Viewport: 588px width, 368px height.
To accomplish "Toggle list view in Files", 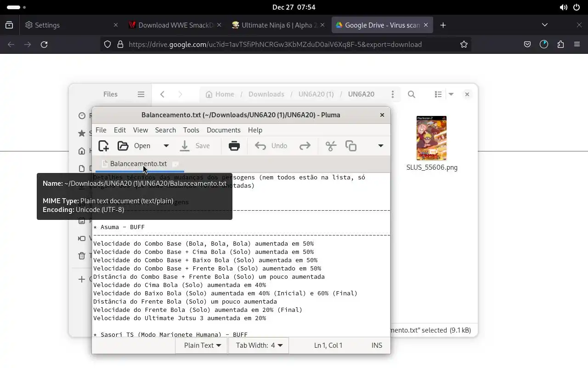I will pos(438,94).
